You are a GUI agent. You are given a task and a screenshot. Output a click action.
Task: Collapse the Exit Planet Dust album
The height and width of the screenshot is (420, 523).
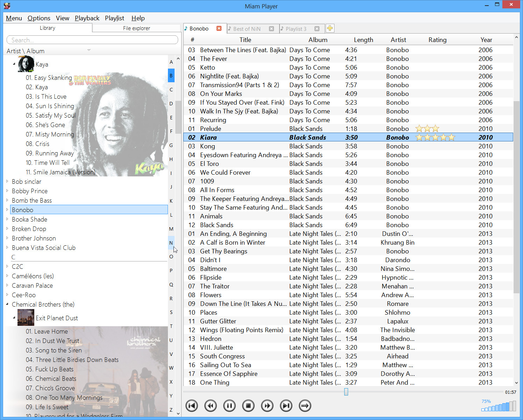click(x=14, y=318)
